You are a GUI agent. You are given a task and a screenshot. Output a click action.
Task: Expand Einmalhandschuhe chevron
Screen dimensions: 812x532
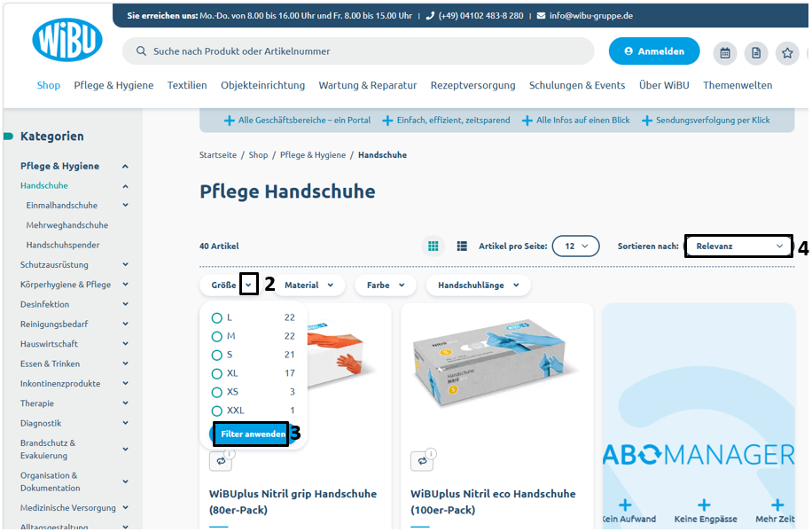click(x=125, y=205)
